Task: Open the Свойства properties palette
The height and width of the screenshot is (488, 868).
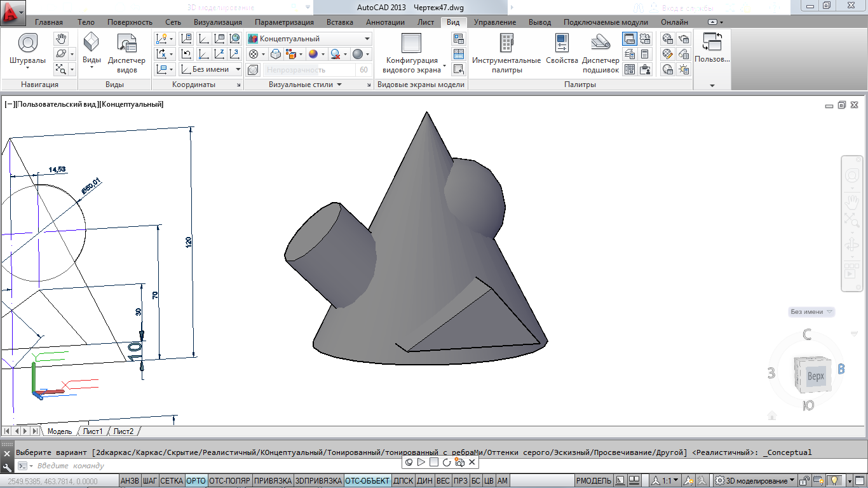Action: [562, 48]
